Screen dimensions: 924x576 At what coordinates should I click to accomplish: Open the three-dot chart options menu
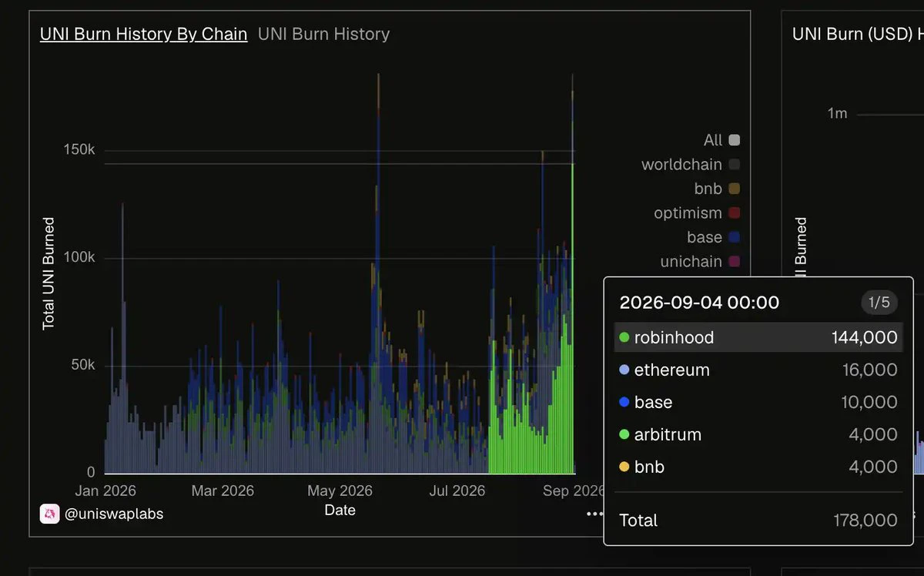(x=594, y=514)
